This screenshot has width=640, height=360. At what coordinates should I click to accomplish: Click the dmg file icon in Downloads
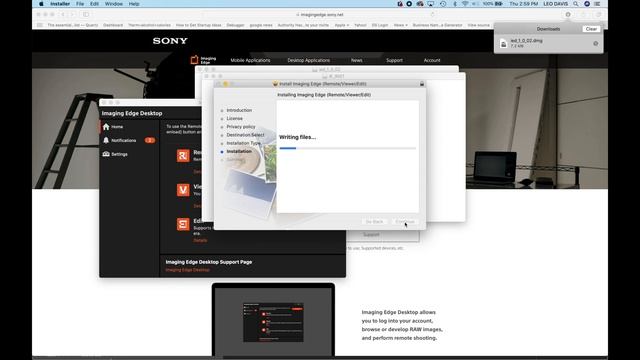504,43
